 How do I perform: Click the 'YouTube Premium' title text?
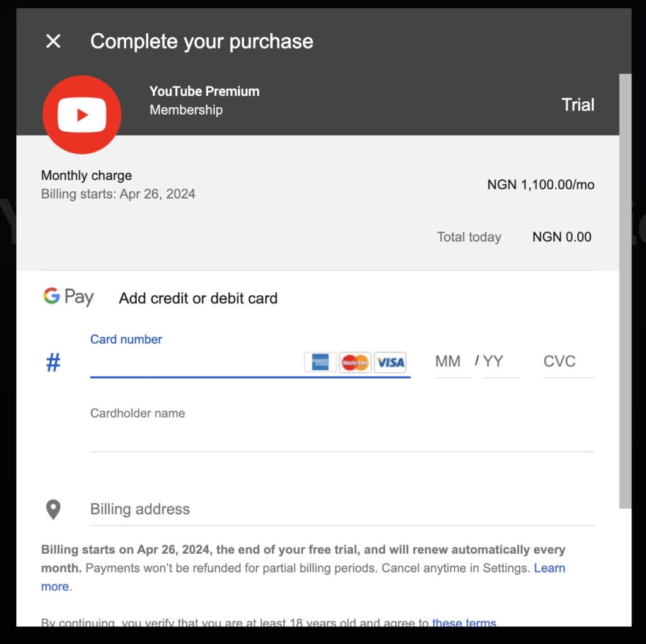(x=204, y=91)
